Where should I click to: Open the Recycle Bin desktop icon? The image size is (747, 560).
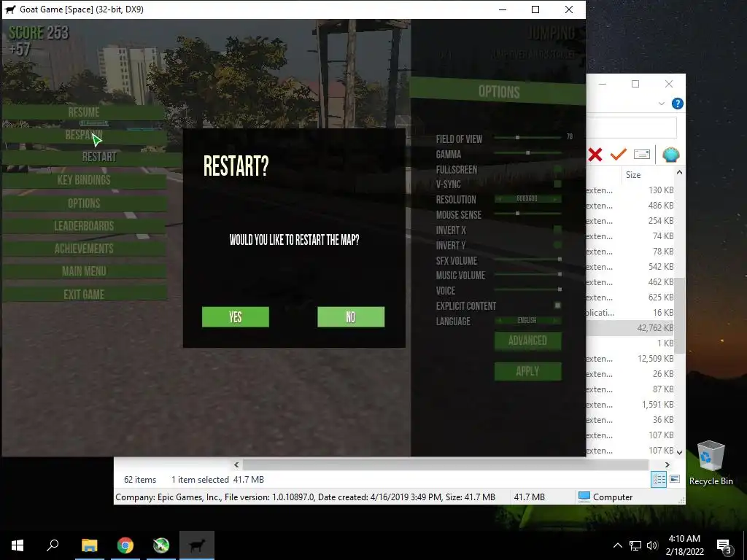[711, 463]
